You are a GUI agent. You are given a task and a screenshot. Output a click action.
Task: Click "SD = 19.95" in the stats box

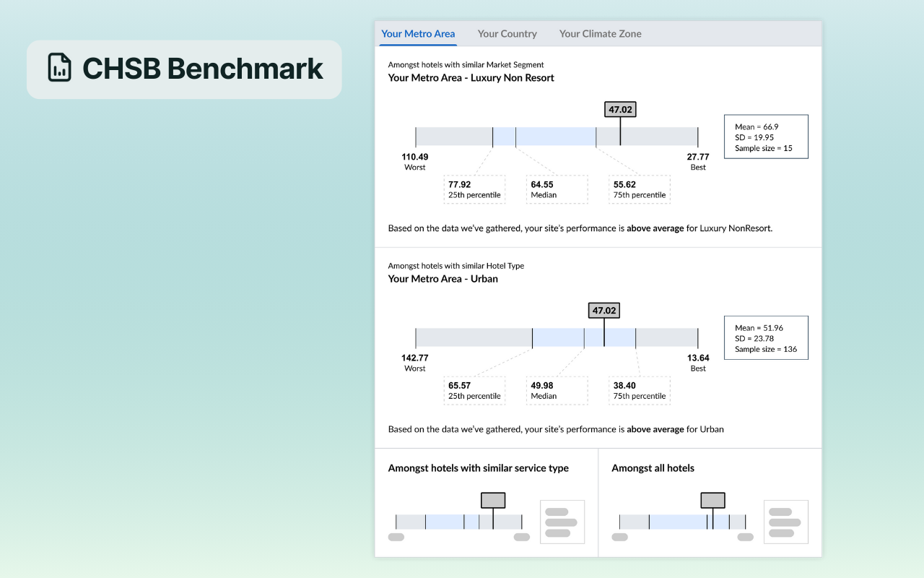click(x=754, y=137)
